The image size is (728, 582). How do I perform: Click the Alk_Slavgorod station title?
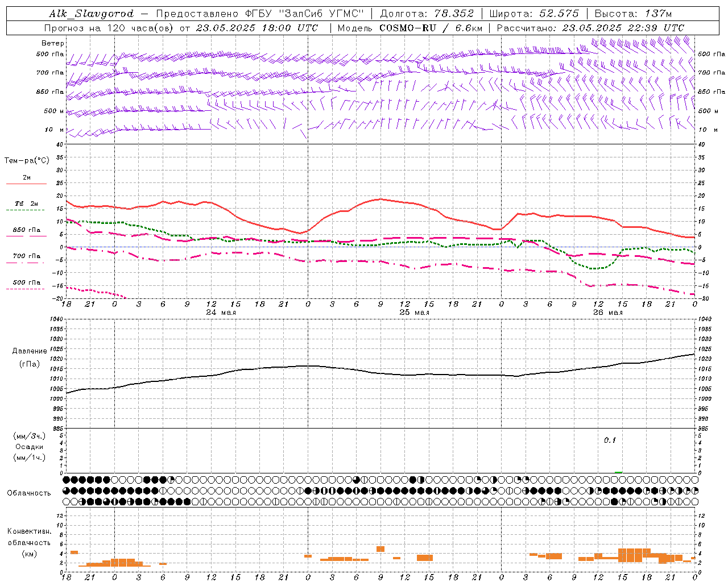[92, 14]
